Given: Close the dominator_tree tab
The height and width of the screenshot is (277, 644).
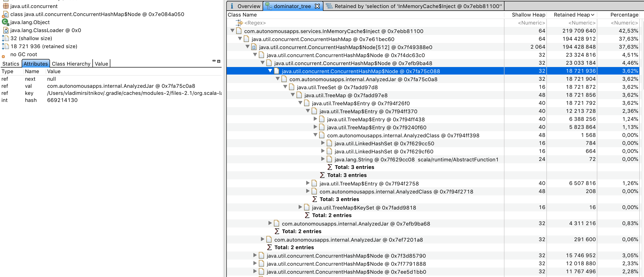Looking at the screenshot, I should point(318,6).
